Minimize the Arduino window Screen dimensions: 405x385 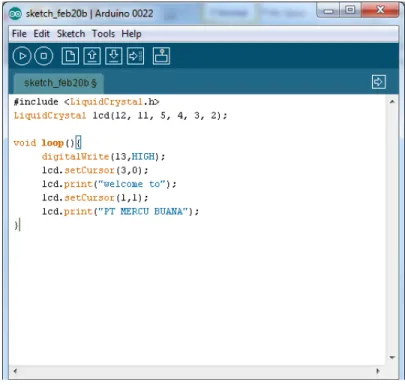(x=328, y=11)
